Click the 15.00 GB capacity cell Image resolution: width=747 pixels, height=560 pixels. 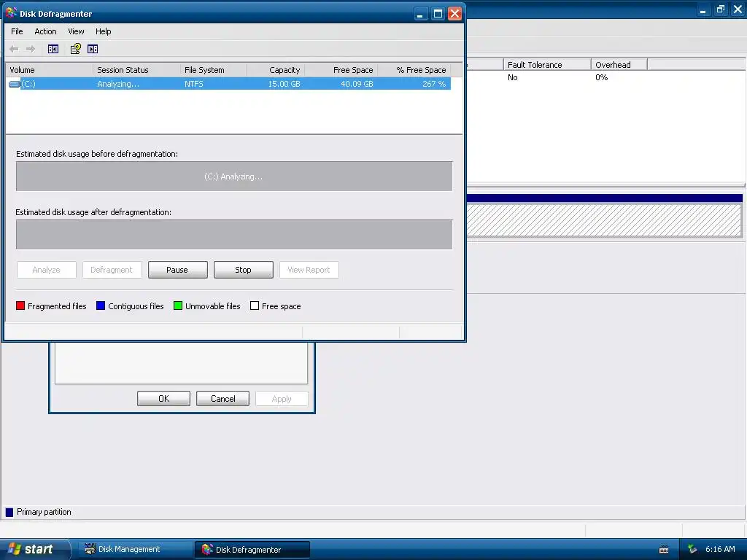coord(284,84)
